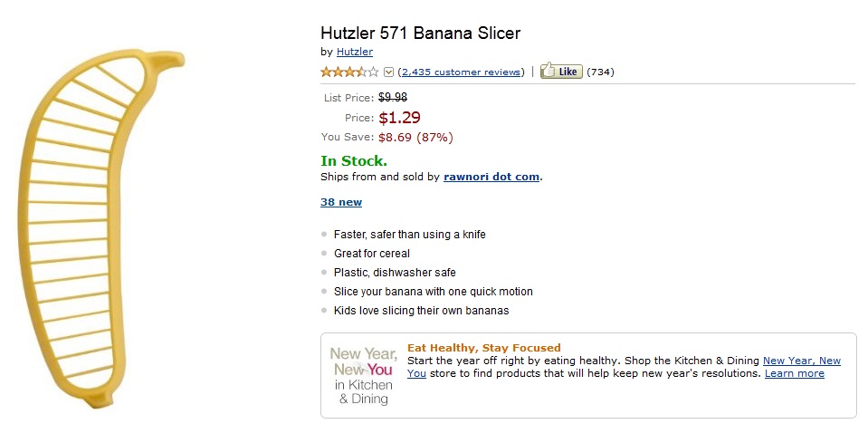Image resolution: width=868 pixels, height=443 pixels.
Task: Click the 'Great for cereal' bullet point
Action: click(371, 254)
